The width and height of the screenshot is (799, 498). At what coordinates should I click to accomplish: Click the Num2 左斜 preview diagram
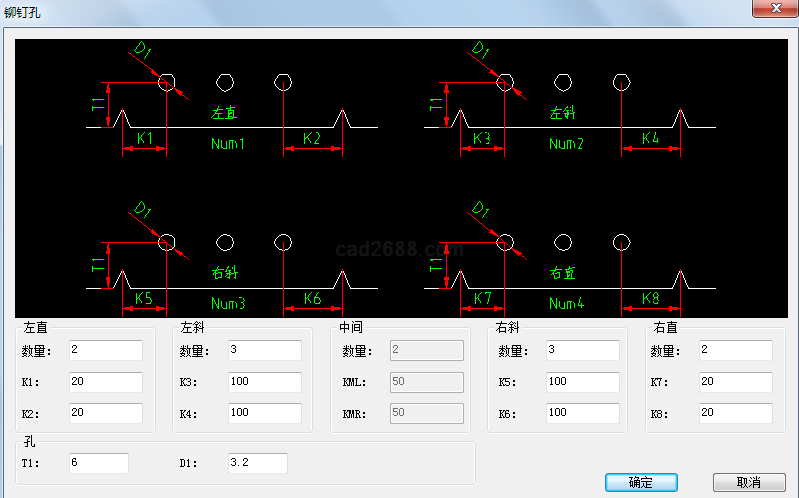coord(568,115)
